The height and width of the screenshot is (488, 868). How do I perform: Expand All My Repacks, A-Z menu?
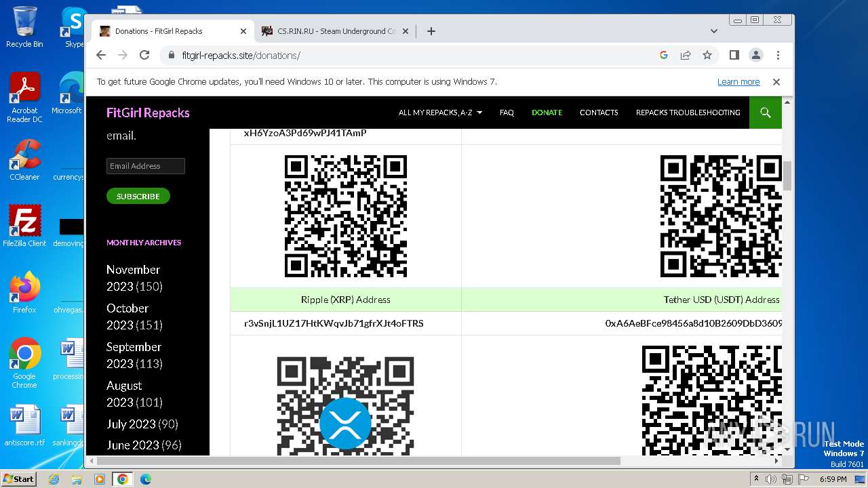pyautogui.click(x=441, y=113)
